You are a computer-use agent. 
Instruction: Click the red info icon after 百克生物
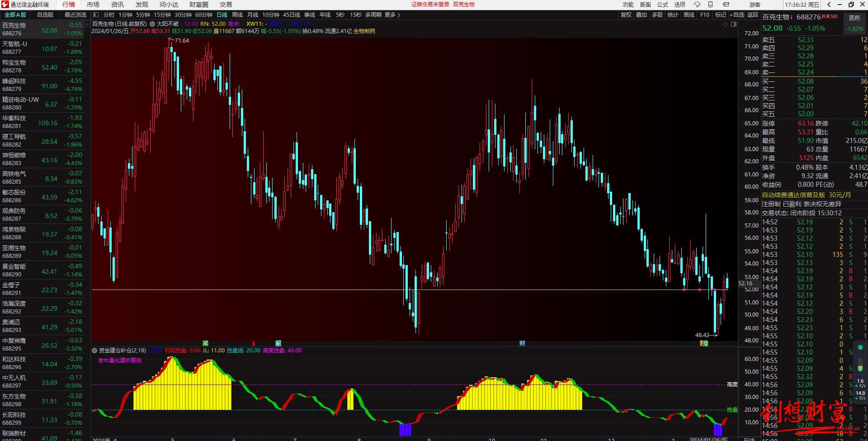[792, 17]
